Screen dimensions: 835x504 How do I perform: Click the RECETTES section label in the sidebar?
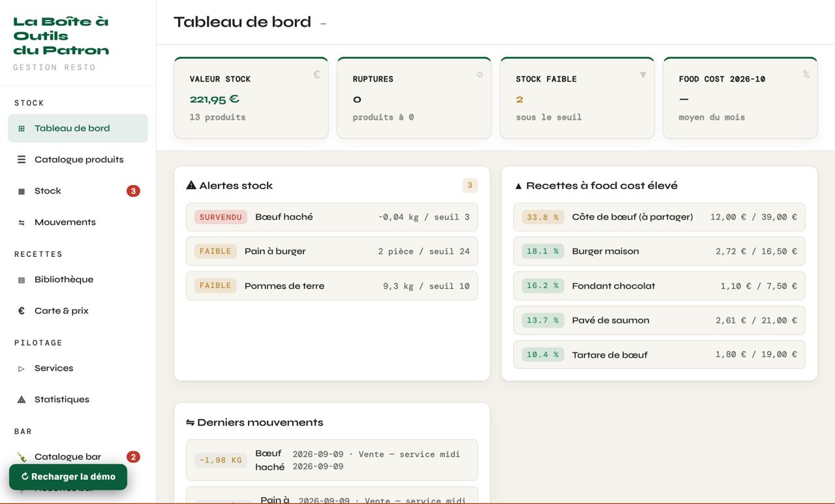38,254
